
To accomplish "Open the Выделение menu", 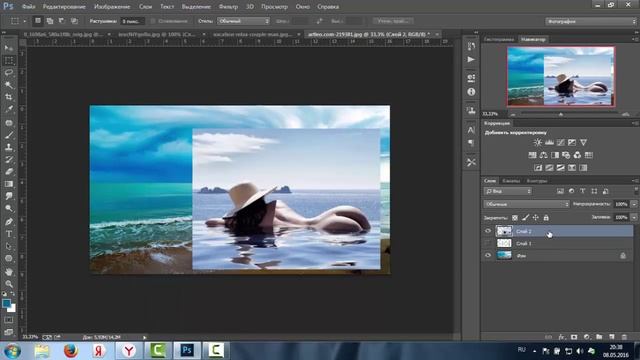I will [196, 7].
